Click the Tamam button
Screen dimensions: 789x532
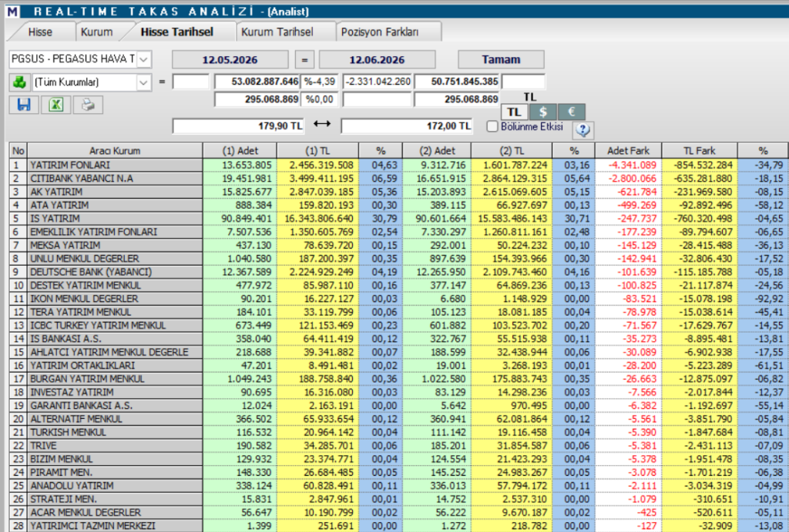pyautogui.click(x=501, y=59)
